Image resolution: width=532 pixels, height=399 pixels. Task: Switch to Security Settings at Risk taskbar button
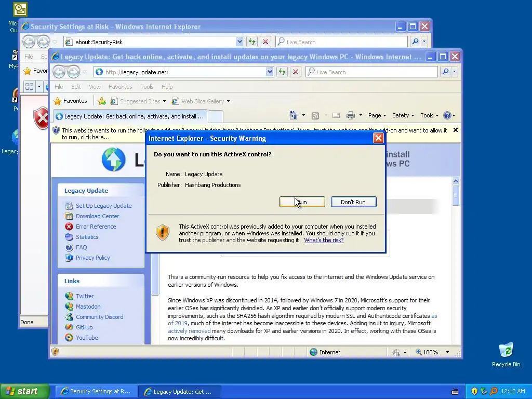(x=96, y=391)
